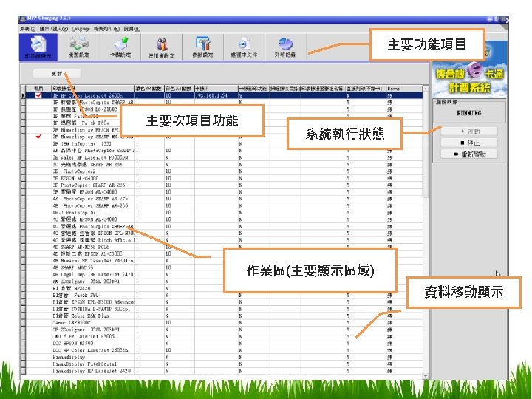Click the MFP Charging title bar app icon
The height and width of the screenshot is (399, 532).
pyautogui.click(x=23, y=18)
